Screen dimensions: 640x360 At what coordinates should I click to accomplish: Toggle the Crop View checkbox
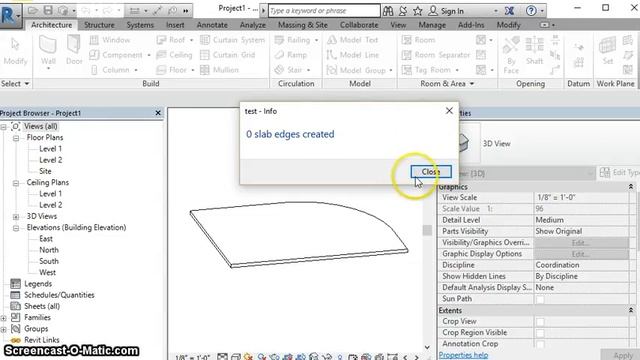pos(540,322)
